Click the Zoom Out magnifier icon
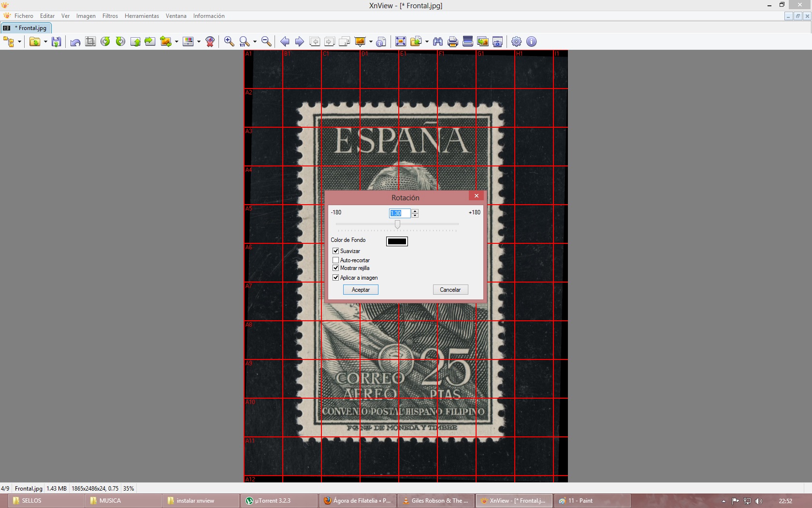Image resolution: width=812 pixels, height=508 pixels. tap(266, 42)
